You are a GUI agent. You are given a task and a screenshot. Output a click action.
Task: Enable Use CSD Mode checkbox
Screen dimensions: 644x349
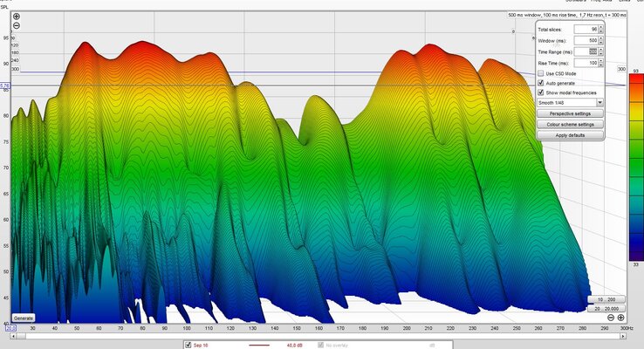tap(540, 73)
